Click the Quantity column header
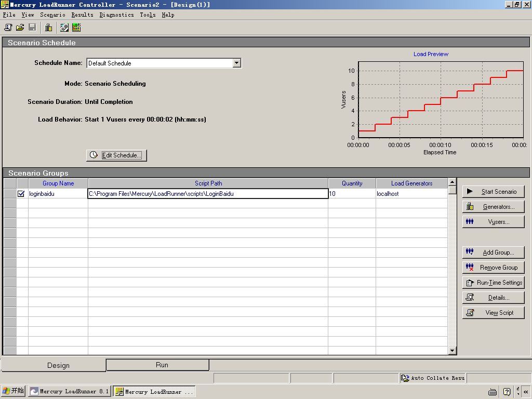This screenshot has height=399, width=532. coord(352,183)
